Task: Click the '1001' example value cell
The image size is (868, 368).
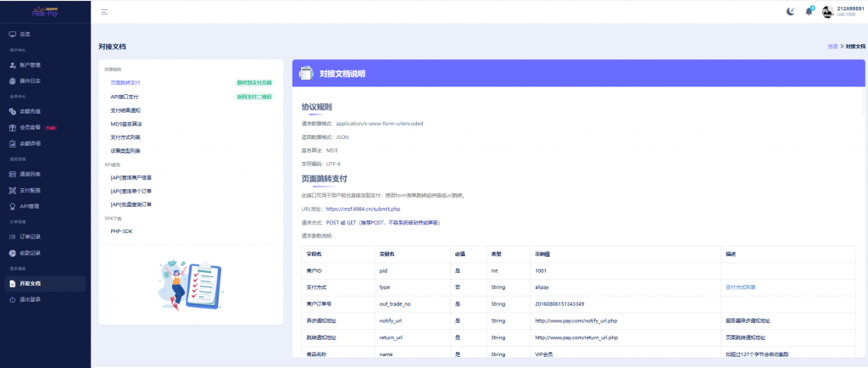Action: tap(626, 271)
